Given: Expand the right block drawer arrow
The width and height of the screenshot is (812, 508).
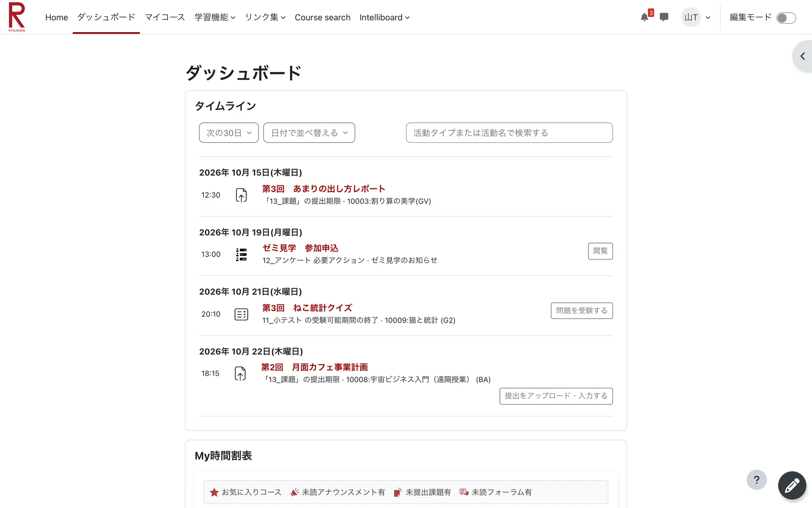Looking at the screenshot, I should point(802,56).
